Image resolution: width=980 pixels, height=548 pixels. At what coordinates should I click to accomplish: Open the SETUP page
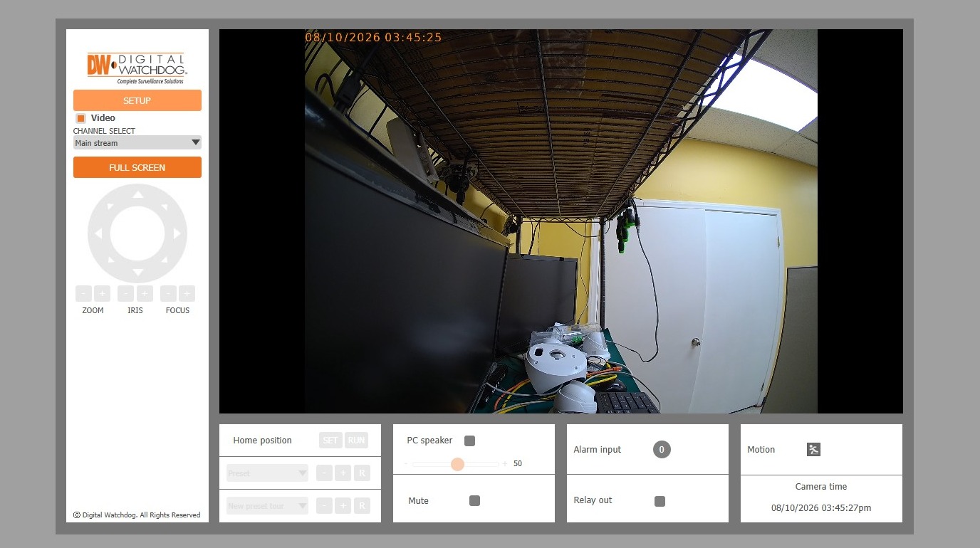[137, 100]
